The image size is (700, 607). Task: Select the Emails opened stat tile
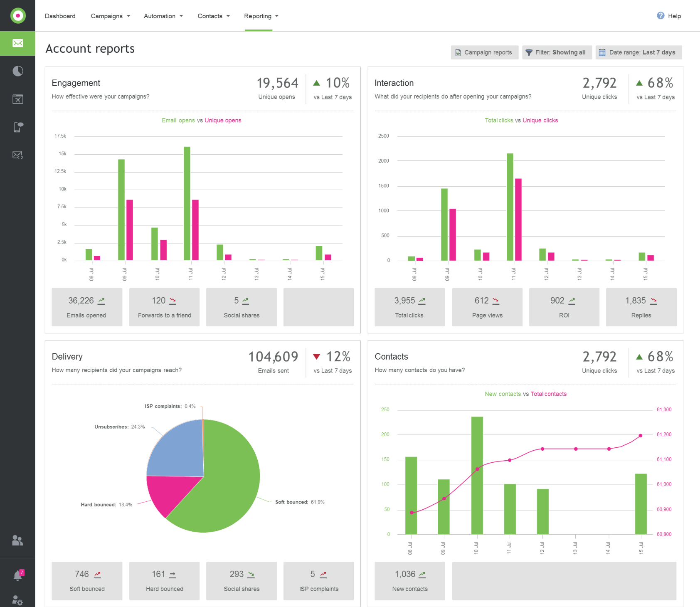pyautogui.click(x=87, y=307)
